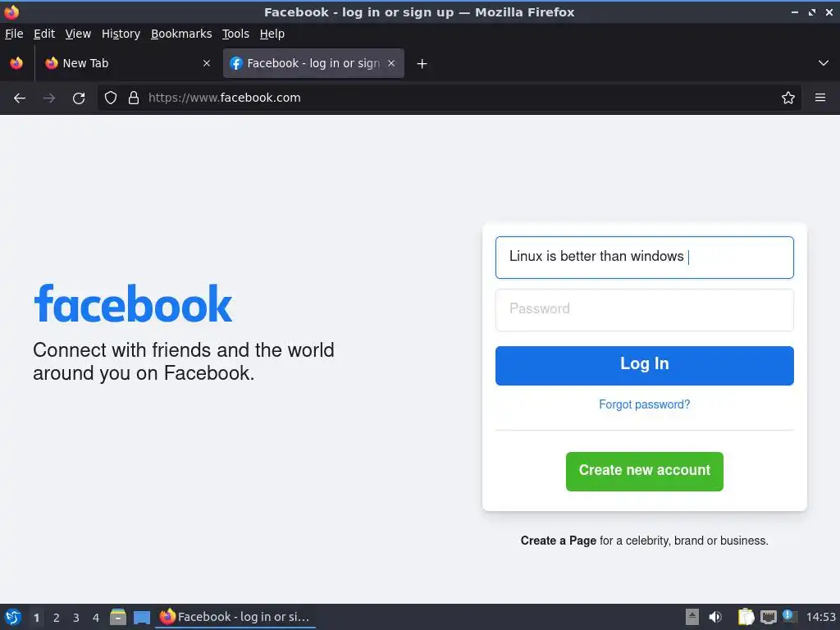Open the Tools menu
The image size is (840, 630).
[235, 34]
